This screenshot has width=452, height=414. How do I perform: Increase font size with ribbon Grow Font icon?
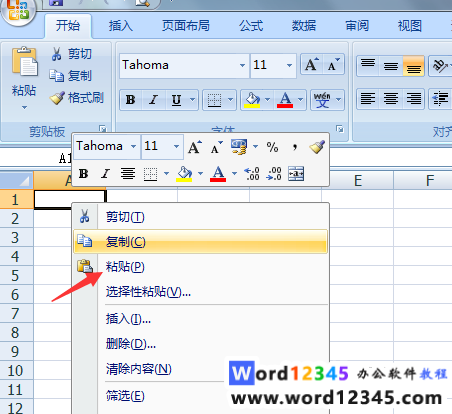click(311, 64)
